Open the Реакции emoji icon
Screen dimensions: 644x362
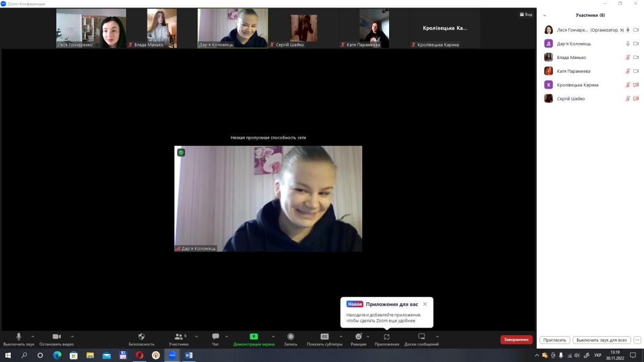tap(358, 337)
